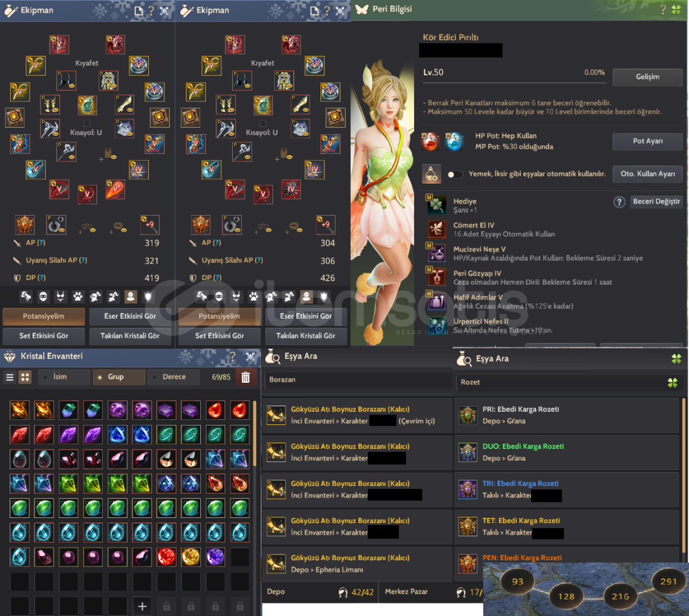Toggle underwear visibility icon in right Ekipman panel
689x616 pixels.
236,296
